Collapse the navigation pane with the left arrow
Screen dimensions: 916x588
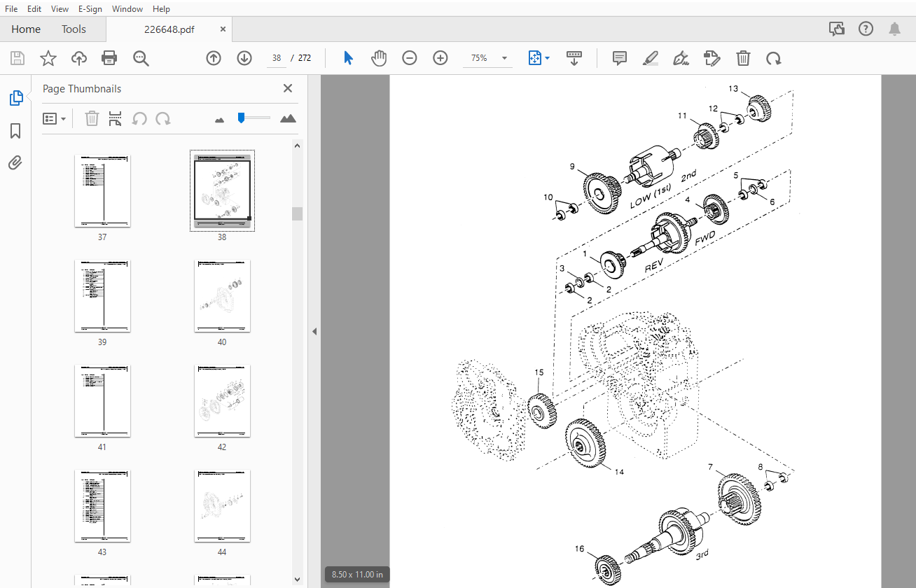(x=314, y=331)
